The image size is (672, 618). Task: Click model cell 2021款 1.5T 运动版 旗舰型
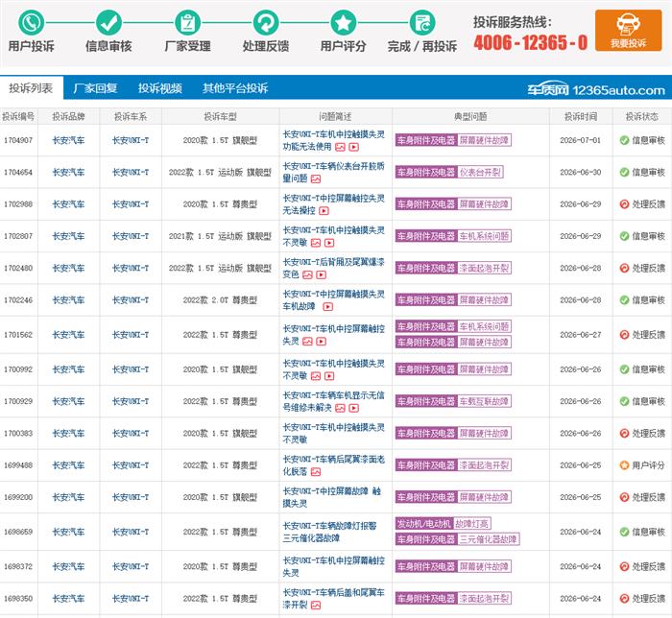(x=220, y=236)
